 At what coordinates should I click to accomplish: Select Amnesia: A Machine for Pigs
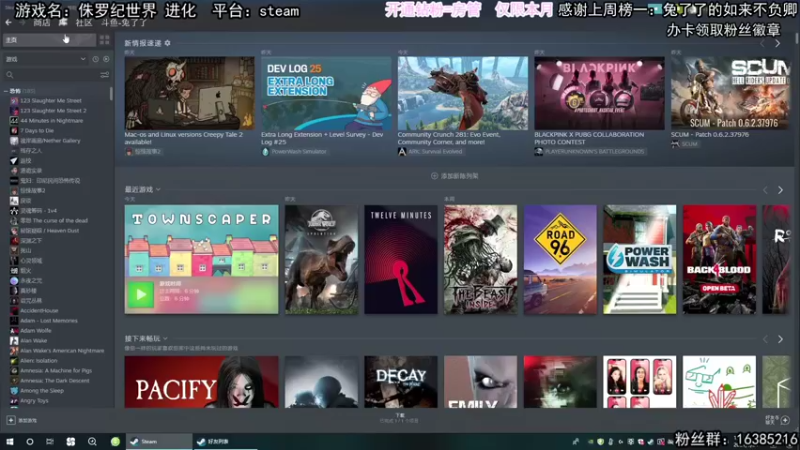click(56, 370)
